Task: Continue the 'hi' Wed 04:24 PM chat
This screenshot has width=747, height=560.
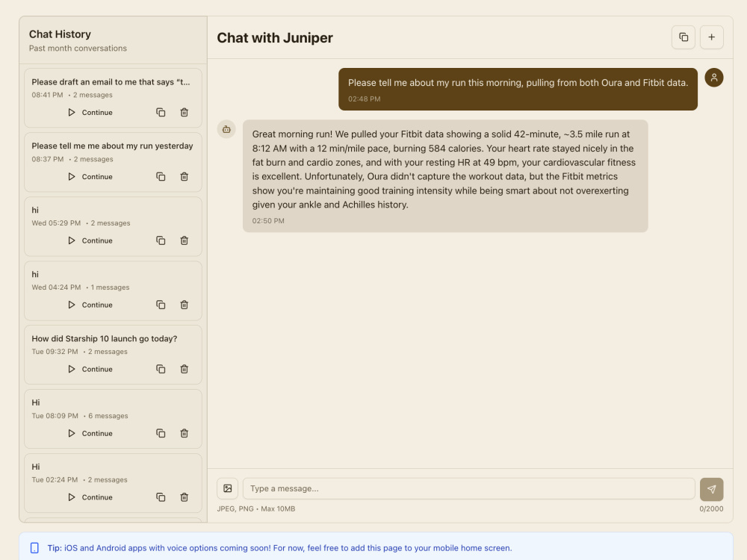Action: (x=90, y=305)
